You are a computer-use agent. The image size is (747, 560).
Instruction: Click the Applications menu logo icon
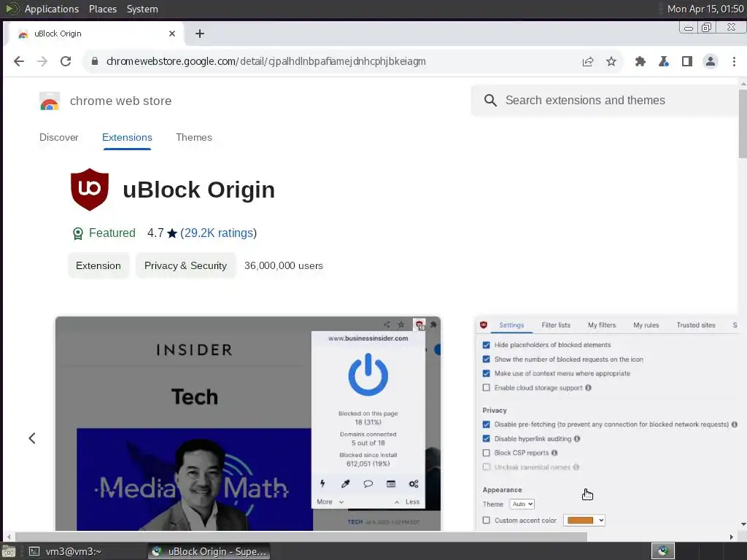12,9
